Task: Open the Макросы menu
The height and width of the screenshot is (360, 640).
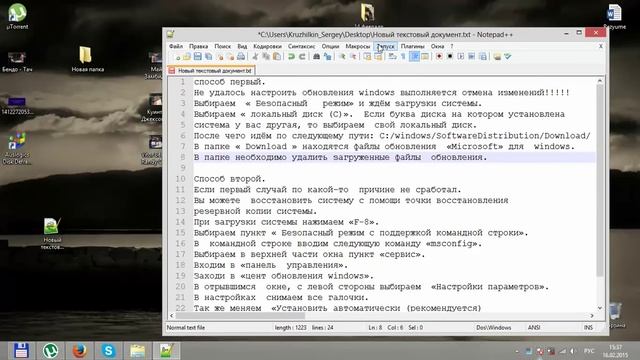Action: 358,46
